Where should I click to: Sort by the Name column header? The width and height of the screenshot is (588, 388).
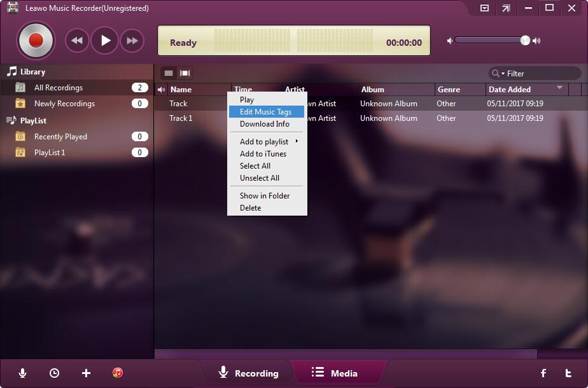(x=199, y=89)
